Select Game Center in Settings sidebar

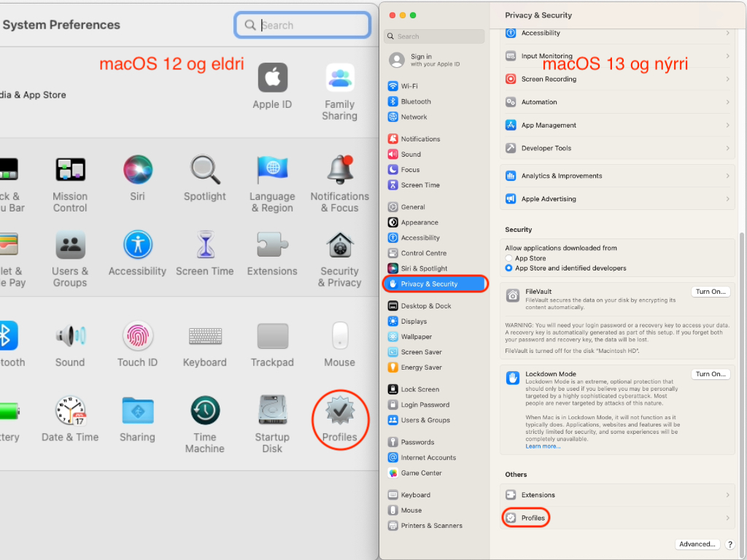coord(435,472)
